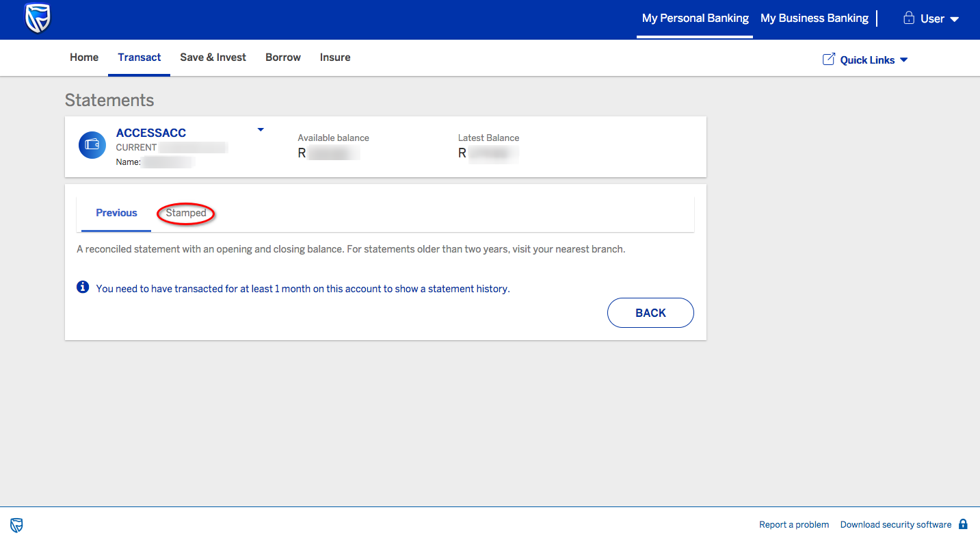Click the blue information icon
This screenshot has width=980, height=540.
click(83, 287)
